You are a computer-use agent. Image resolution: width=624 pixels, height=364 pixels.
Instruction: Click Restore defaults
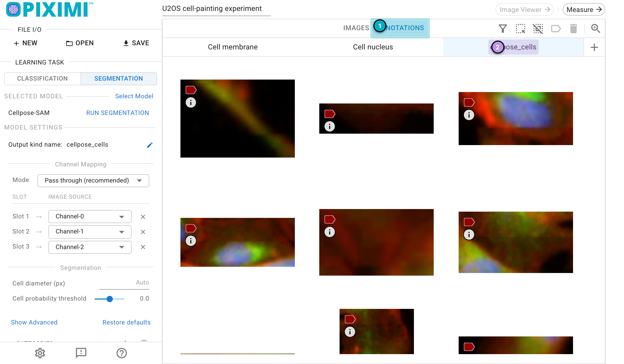click(x=126, y=322)
